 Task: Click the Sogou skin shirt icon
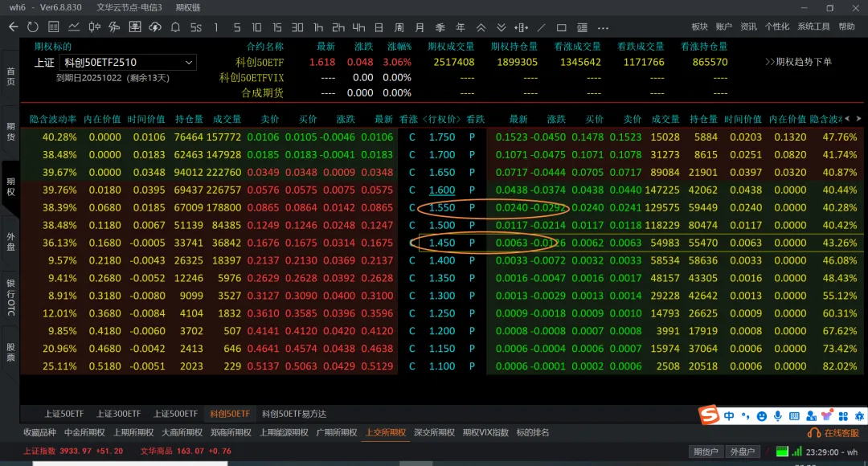[x=827, y=416]
